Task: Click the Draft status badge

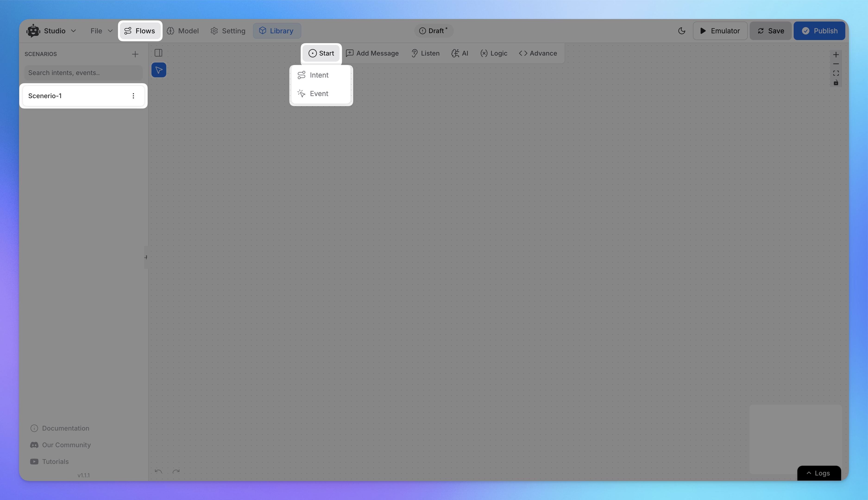Action: (434, 31)
